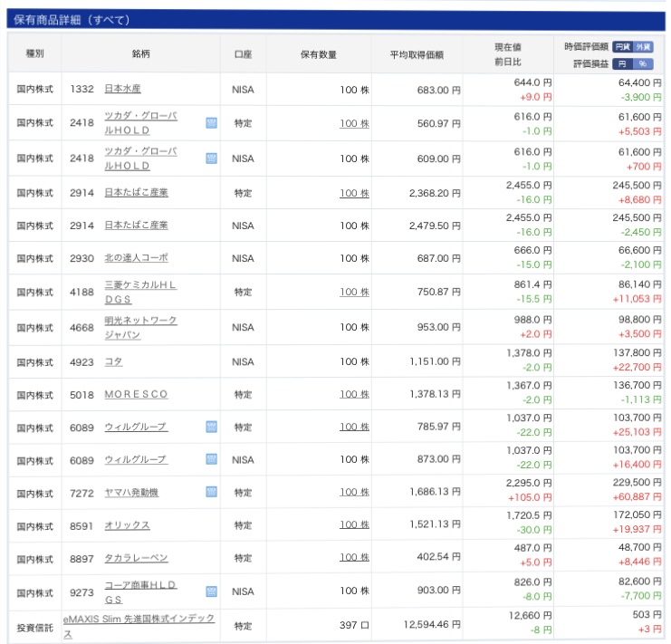The image size is (671, 644).
Task: Open the 北の達人コーポ stock link
Action: click(137, 257)
